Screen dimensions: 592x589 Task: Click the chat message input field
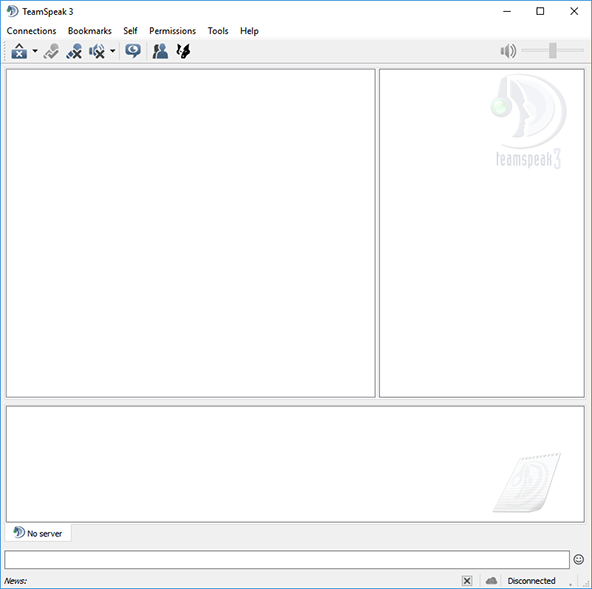pyautogui.click(x=287, y=560)
